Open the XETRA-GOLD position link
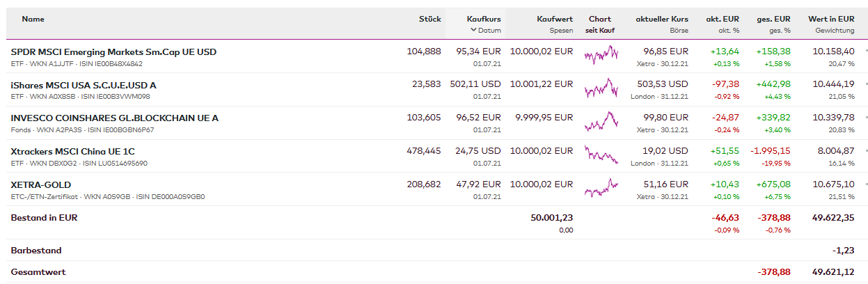 (x=41, y=184)
